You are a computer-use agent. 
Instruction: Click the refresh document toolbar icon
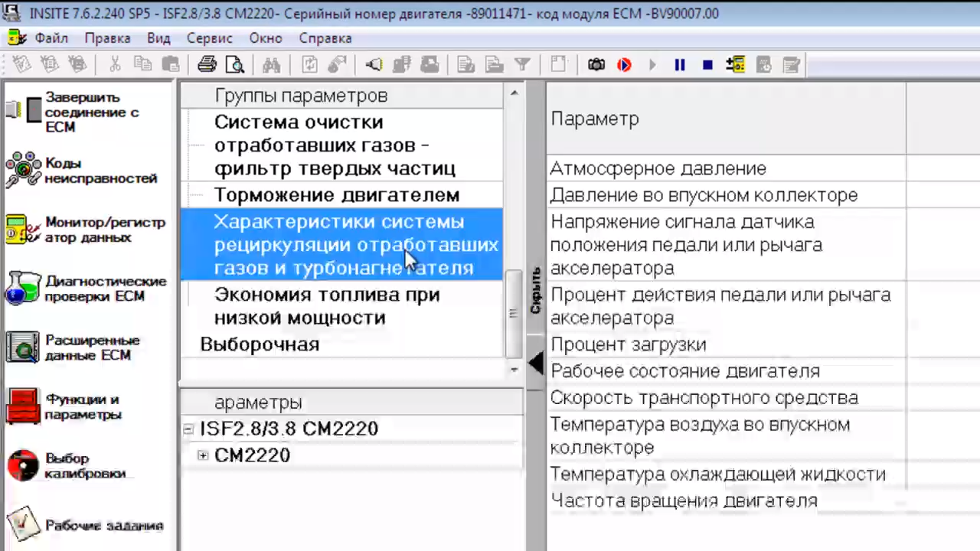(x=309, y=65)
